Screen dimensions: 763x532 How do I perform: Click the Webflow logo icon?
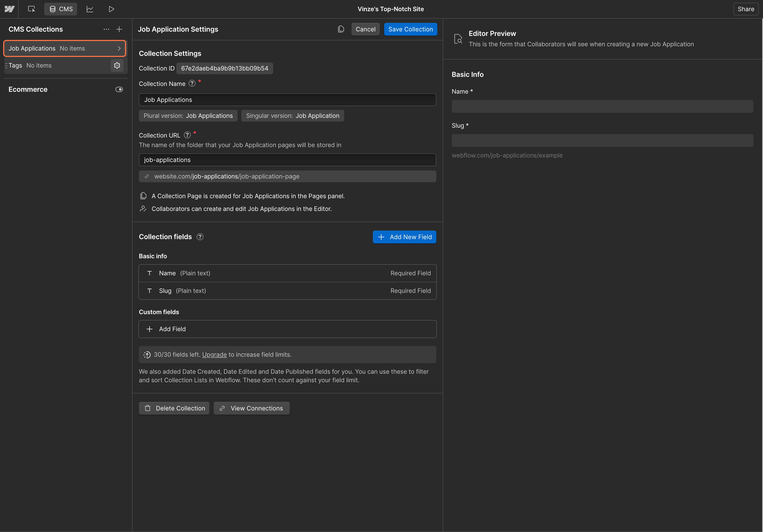(x=9, y=9)
